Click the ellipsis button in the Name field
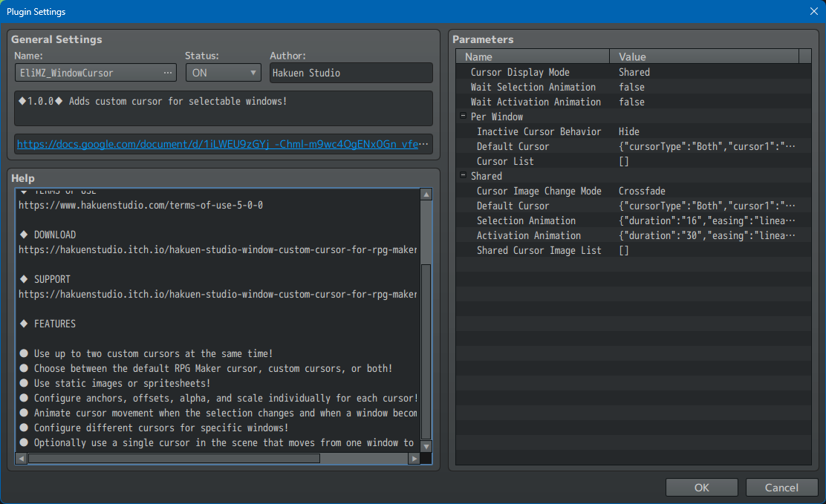The width and height of the screenshot is (826, 504). tap(168, 73)
